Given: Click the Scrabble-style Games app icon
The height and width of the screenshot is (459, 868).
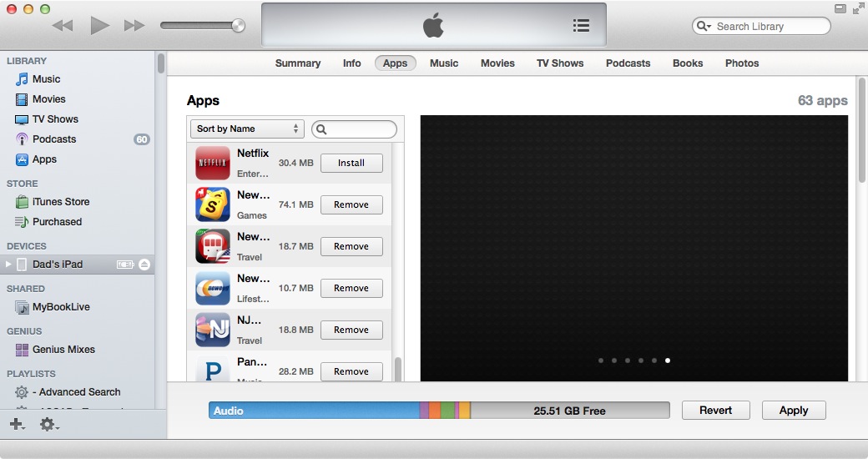Looking at the screenshot, I should [x=213, y=204].
